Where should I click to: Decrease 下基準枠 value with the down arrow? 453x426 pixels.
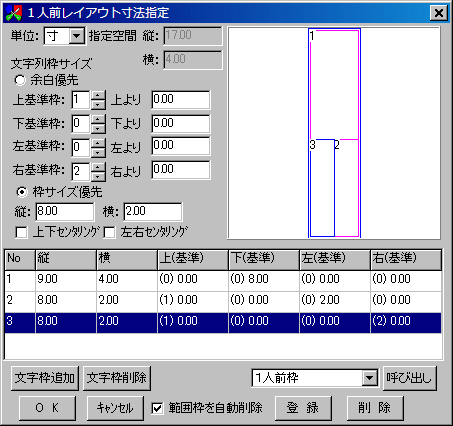coord(98,129)
